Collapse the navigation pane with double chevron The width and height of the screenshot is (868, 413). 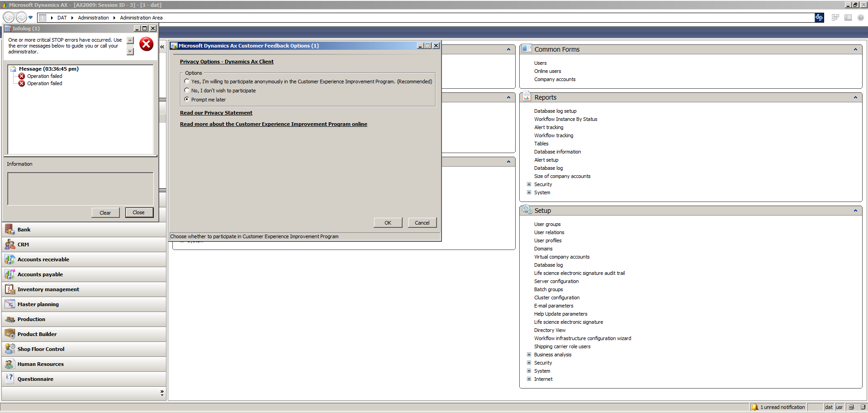point(162,47)
